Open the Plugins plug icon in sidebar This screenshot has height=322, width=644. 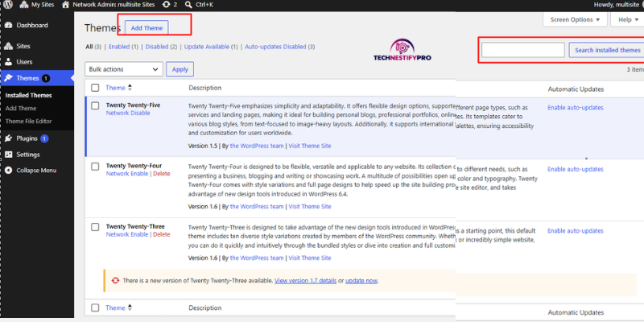pos(8,138)
